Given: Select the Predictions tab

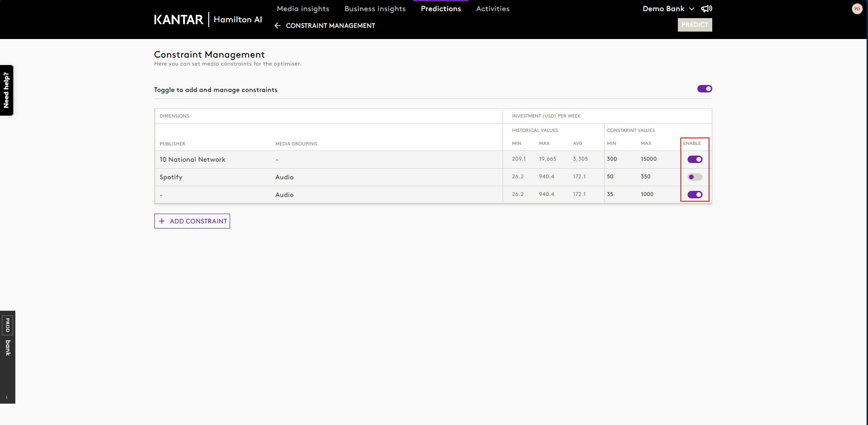Looking at the screenshot, I should pos(441,9).
